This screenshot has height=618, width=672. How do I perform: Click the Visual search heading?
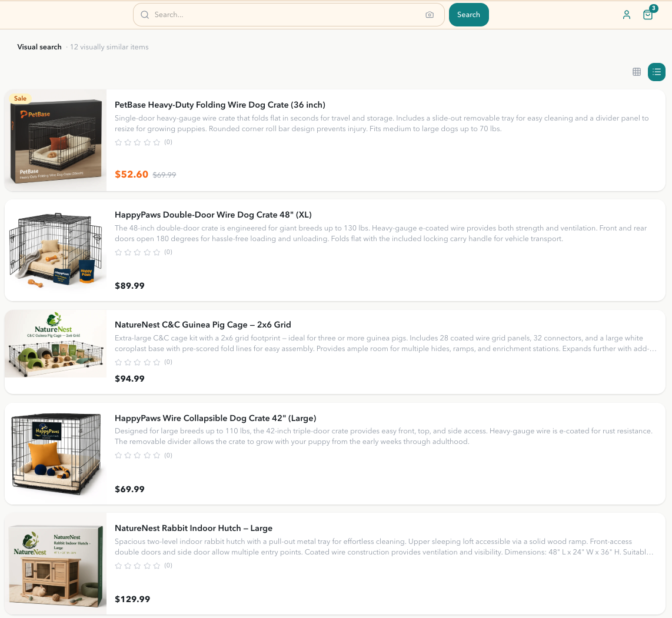tap(39, 47)
